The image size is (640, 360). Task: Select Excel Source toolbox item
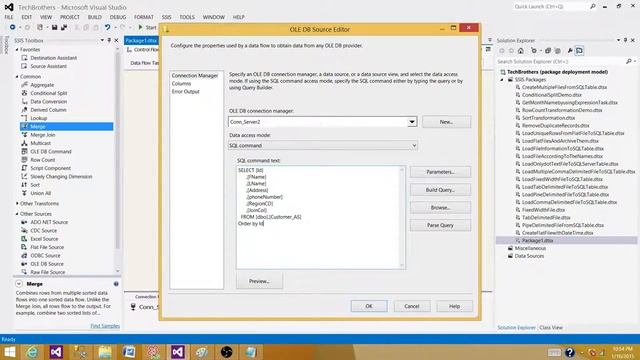(44, 239)
